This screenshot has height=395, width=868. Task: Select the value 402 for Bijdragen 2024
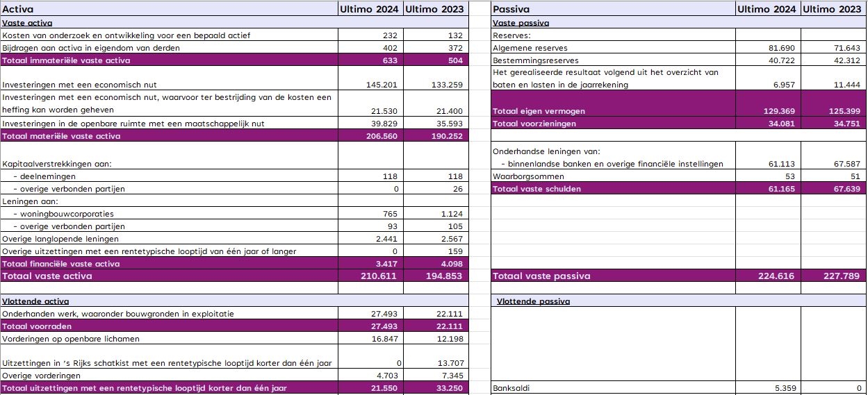pos(390,48)
